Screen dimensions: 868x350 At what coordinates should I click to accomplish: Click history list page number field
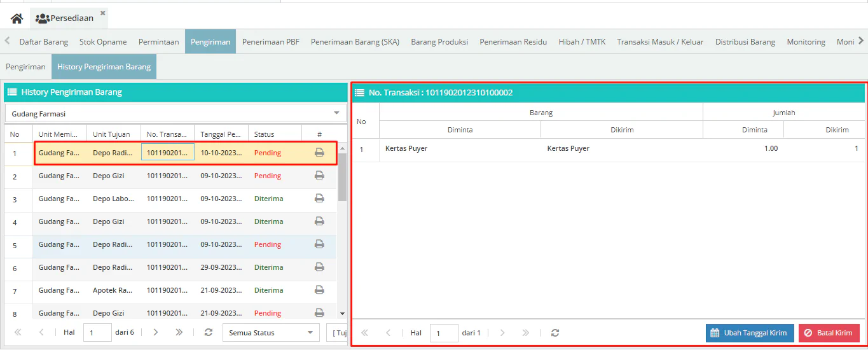pyautogui.click(x=97, y=332)
